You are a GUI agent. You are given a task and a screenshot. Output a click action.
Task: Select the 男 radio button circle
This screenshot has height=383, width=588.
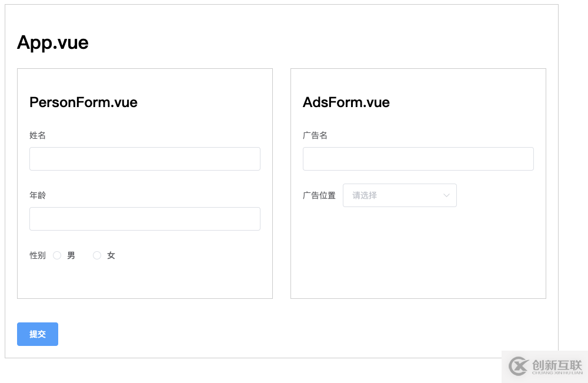(x=57, y=255)
